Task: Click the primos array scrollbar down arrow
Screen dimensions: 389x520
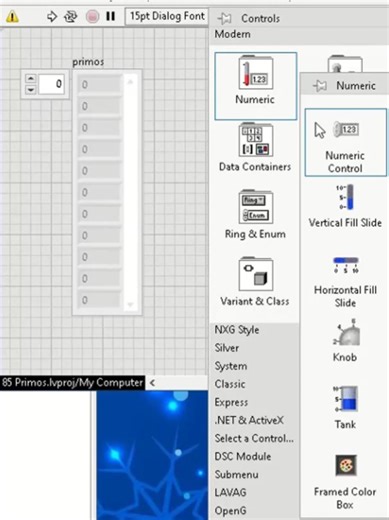Action: (130, 304)
